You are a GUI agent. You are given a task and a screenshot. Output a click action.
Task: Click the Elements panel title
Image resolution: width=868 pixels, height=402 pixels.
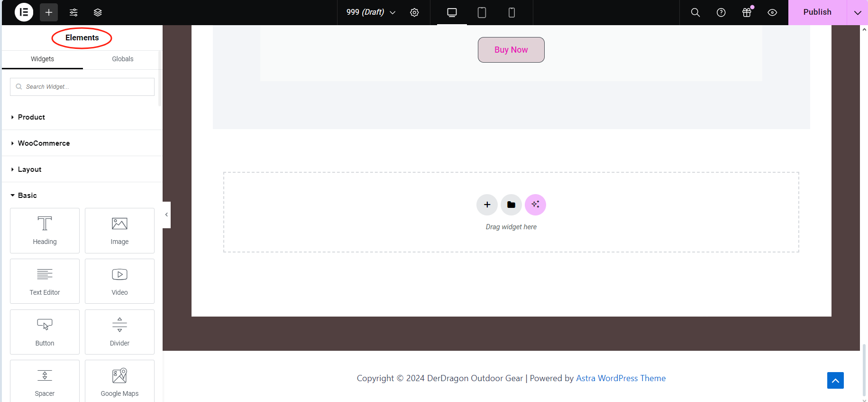pos(82,38)
